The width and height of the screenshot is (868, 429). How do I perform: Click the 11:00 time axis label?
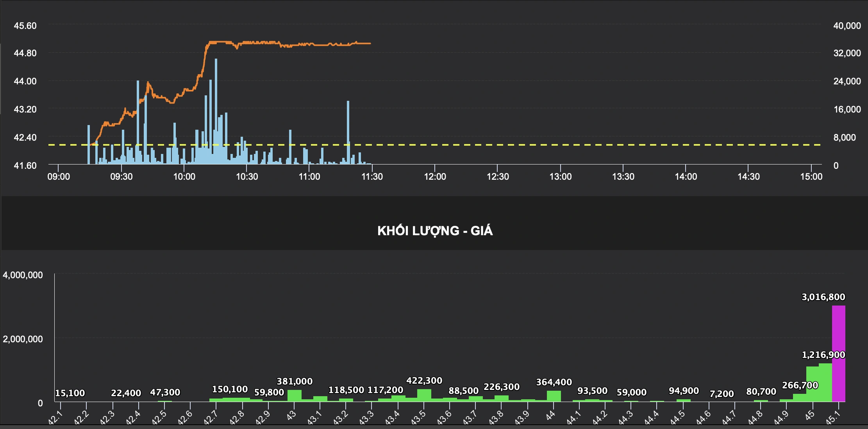[309, 177]
